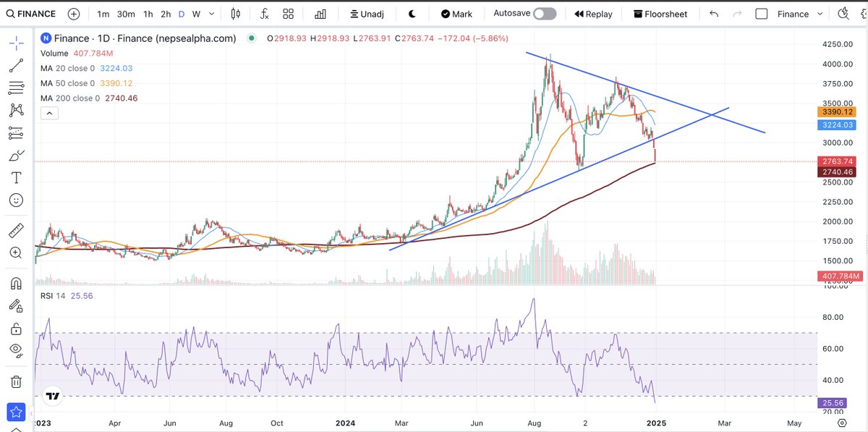Expand the timeframe interval dropdown
The height and width of the screenshot is (432, 868).
click(x=213, y=14)
